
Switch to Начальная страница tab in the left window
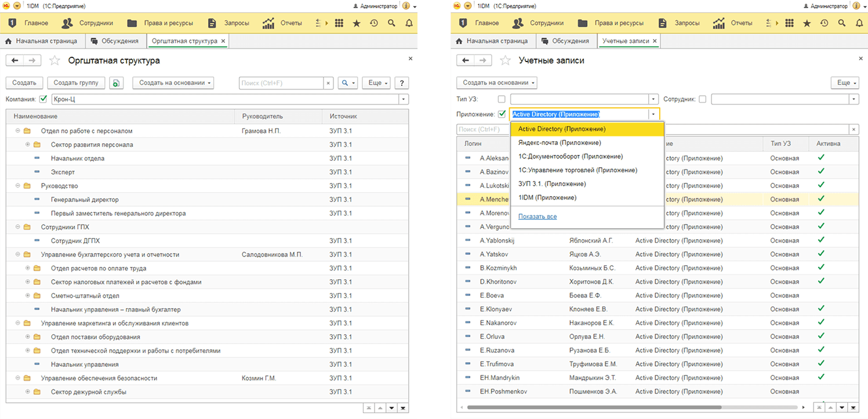pos(42,41)
